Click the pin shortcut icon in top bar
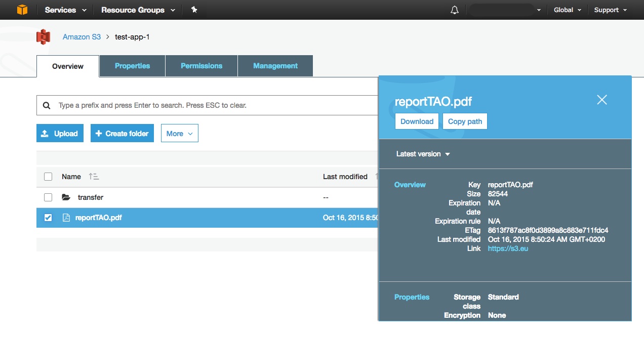This screenshot has height=337, width=644. point(194,10)
